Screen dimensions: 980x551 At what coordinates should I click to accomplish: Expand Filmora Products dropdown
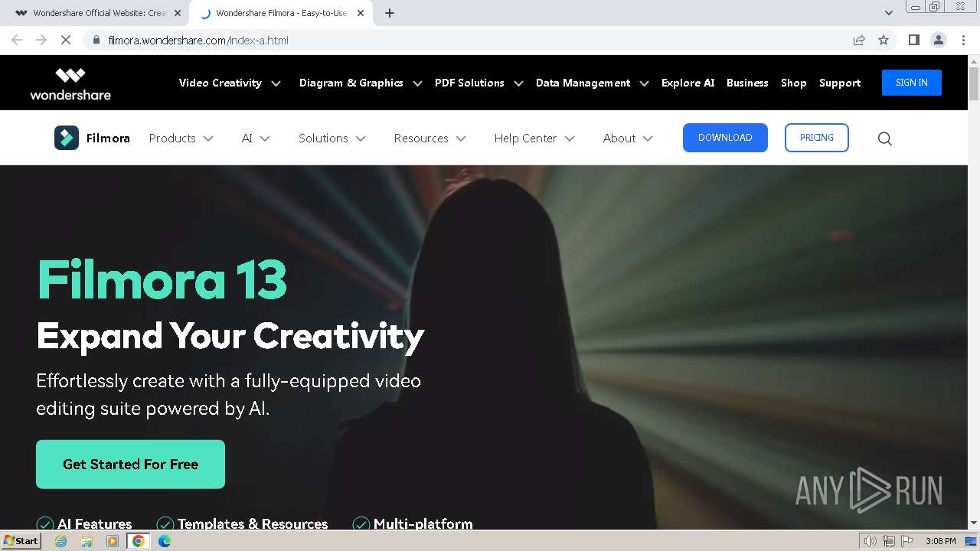click(x=181, y=139)
